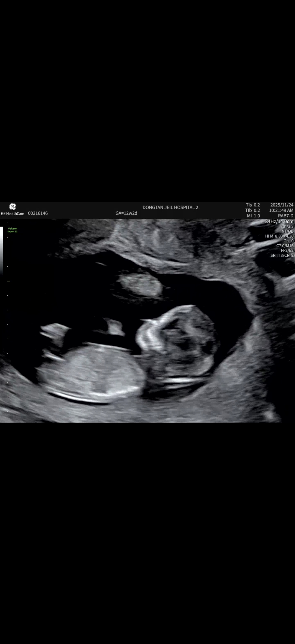The width and height of the screenshot is (295, 644).
Task: Select the RAB7-D probe label
Action: point(285,216)
